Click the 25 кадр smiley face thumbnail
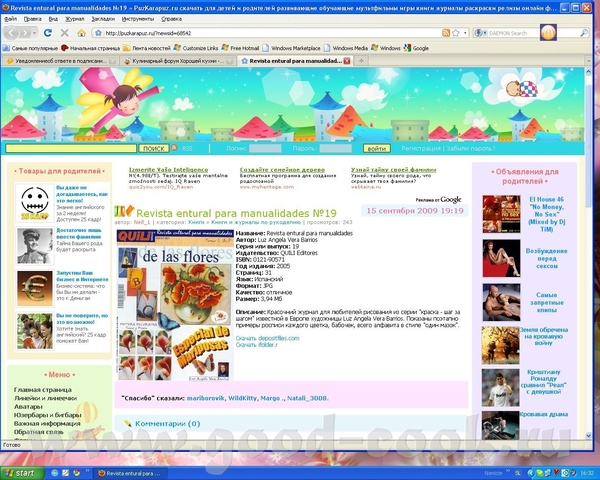The height and width of the screenshot is (480, 600). pyautogui.click(x=35, y=202)
